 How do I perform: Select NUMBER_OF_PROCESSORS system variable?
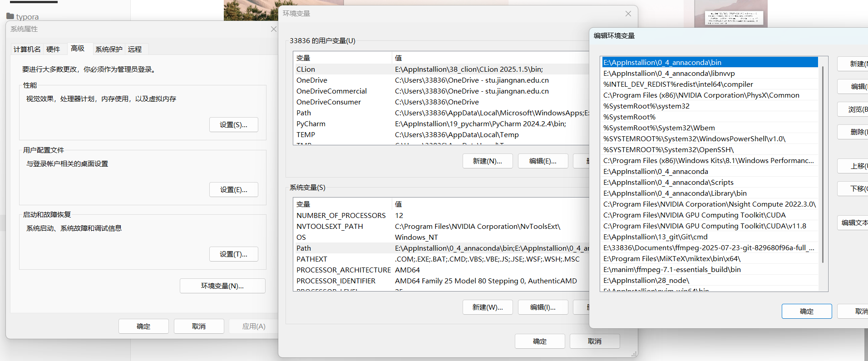click(x=442, y=215)
